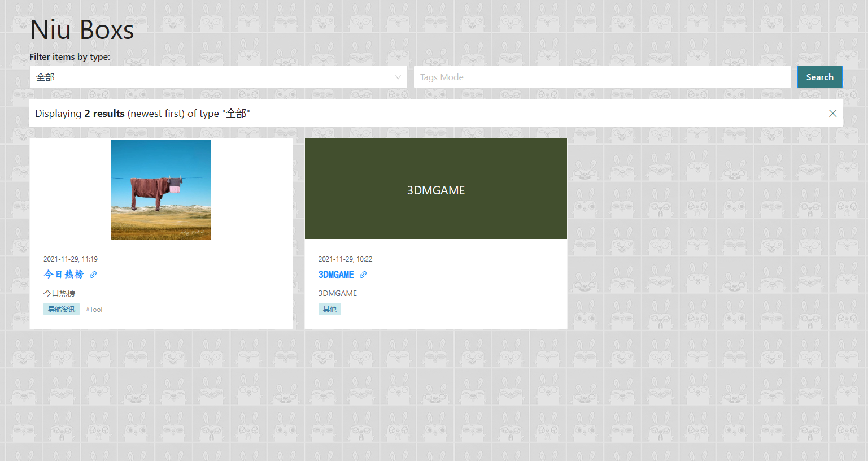Image resolution: width=868 pixels, height=461 pixels.
Task: Click the Niu Boxs page heading
Action: pyautogui.click(x=82, y=30)
